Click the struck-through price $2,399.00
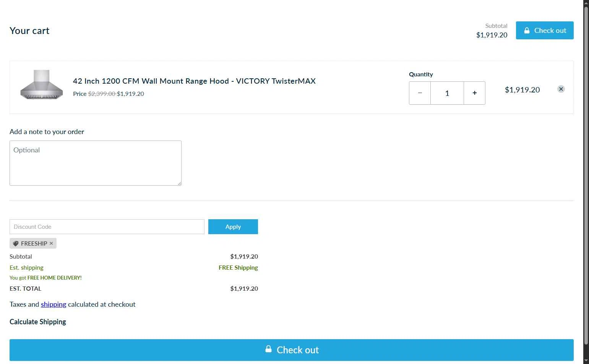 pyautogui.click(x=102, y=94)
